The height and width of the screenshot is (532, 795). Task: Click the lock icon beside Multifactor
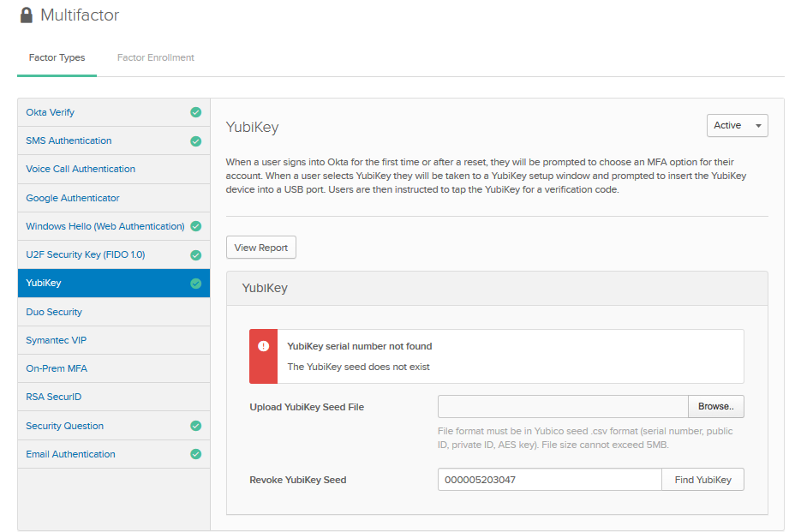pyautogui.click(x=27, y=15)
